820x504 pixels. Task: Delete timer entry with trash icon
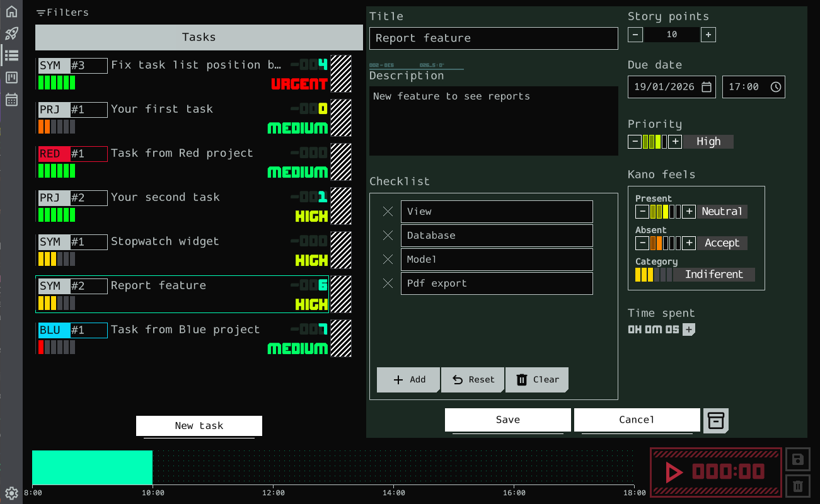(x=797, y=486)
